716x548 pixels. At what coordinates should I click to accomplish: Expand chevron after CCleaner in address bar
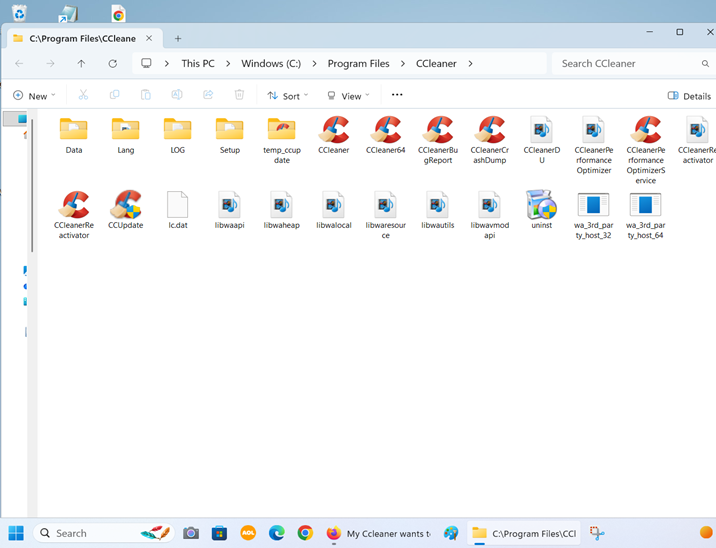pos(470,63)
